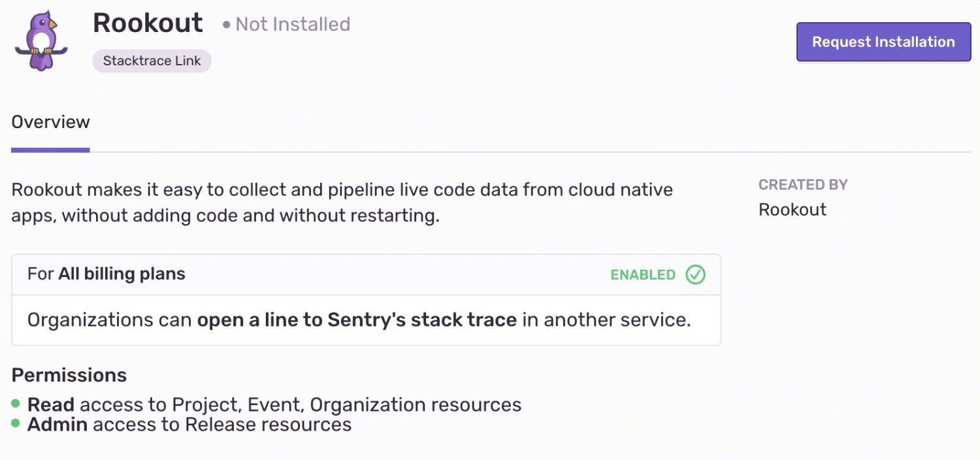Toggle the ENABLED status for All billing plans

click(657, 274)
